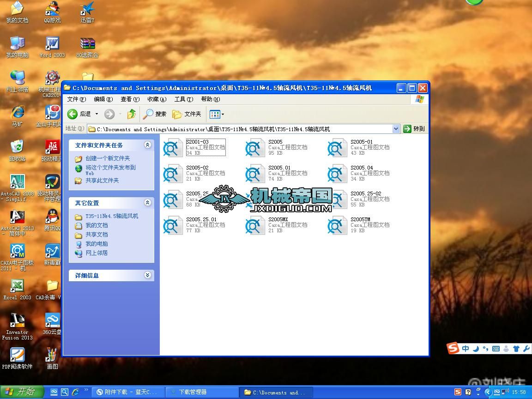Expand the address bar dropdown arrow
The width and height of the screenshot is (532, 399).
pyautogui.click(x=396, y=129)
